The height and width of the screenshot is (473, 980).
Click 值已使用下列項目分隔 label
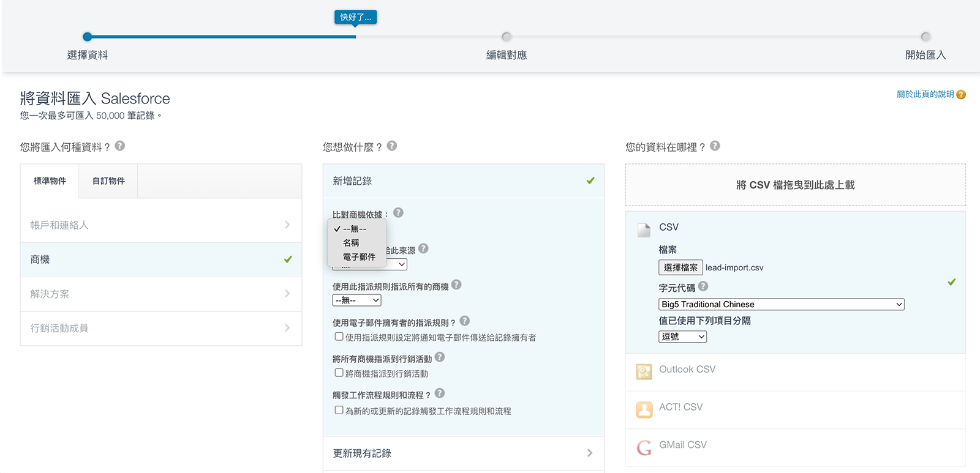click(x=704, y=321)
